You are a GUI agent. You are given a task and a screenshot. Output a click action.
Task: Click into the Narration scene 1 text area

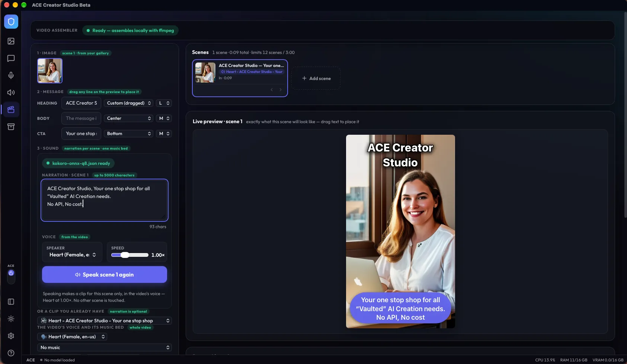coord(105,200)
